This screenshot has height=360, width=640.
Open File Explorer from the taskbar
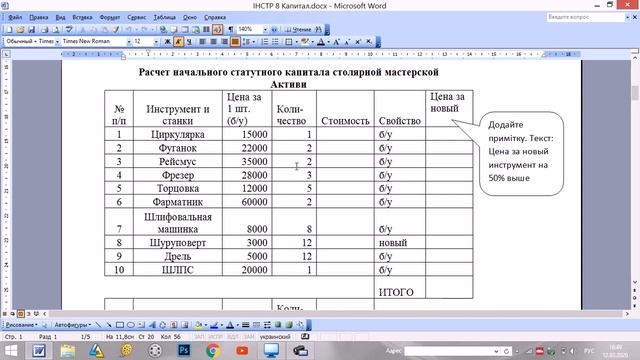pos(67,351)
